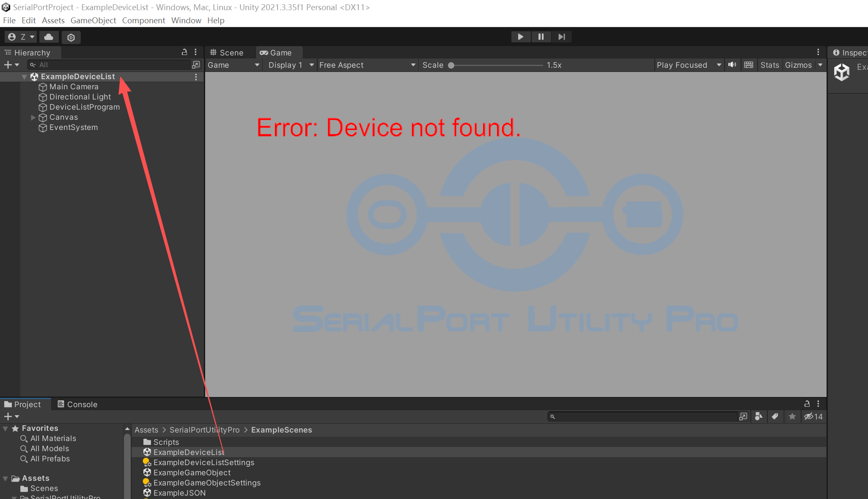This screenshot has width=868, height=499.
Task: Collapse the Assets folder tree
Action: pyautogui.click(x=5, y=478)
